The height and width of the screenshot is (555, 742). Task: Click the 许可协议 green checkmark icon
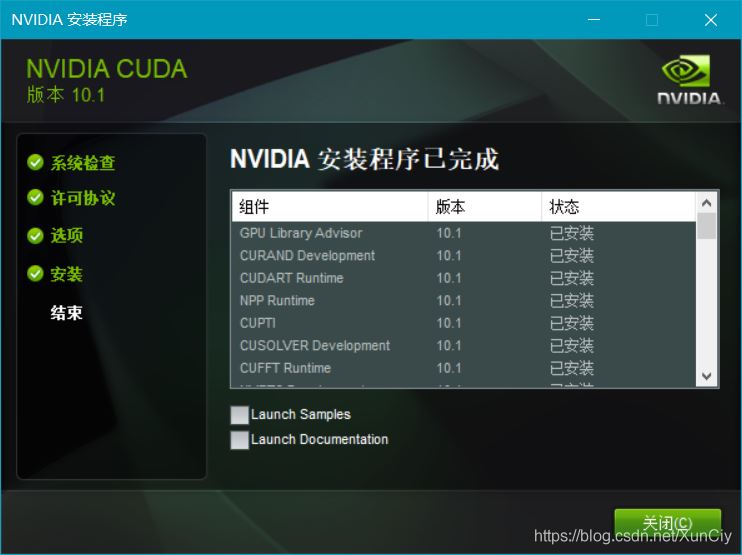click(x=36, y=198)
